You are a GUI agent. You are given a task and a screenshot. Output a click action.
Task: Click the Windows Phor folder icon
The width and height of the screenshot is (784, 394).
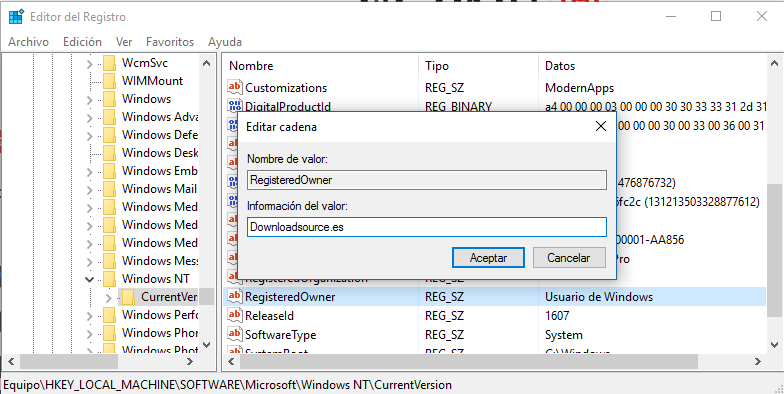point(110,333)
